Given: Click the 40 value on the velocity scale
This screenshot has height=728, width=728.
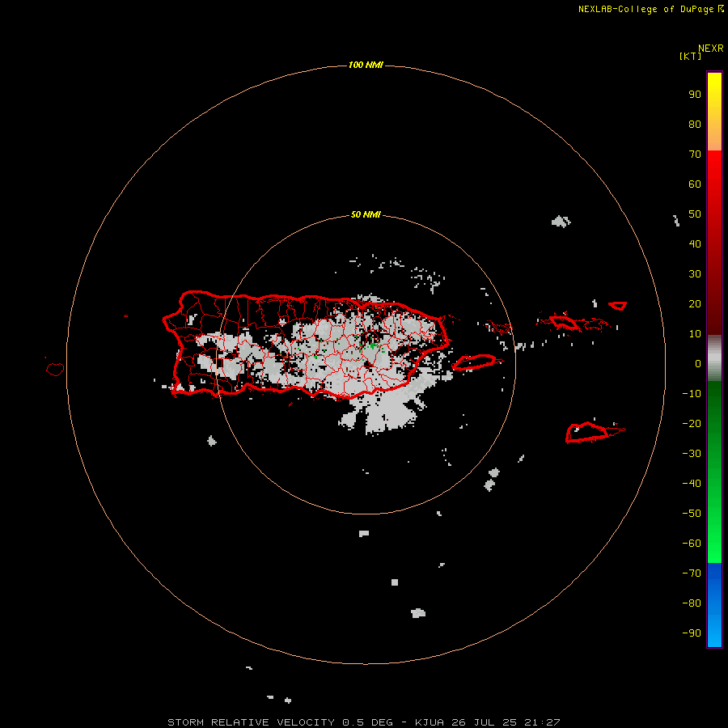Looking at the screenshot, I should pyautogui.click(x=695, y=244).
